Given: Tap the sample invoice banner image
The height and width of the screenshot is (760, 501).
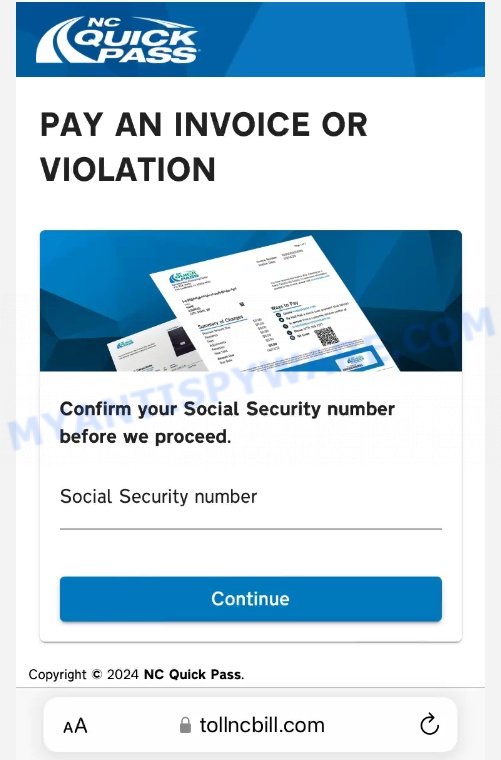Looking at the screenshot, I should pos(250,301).
